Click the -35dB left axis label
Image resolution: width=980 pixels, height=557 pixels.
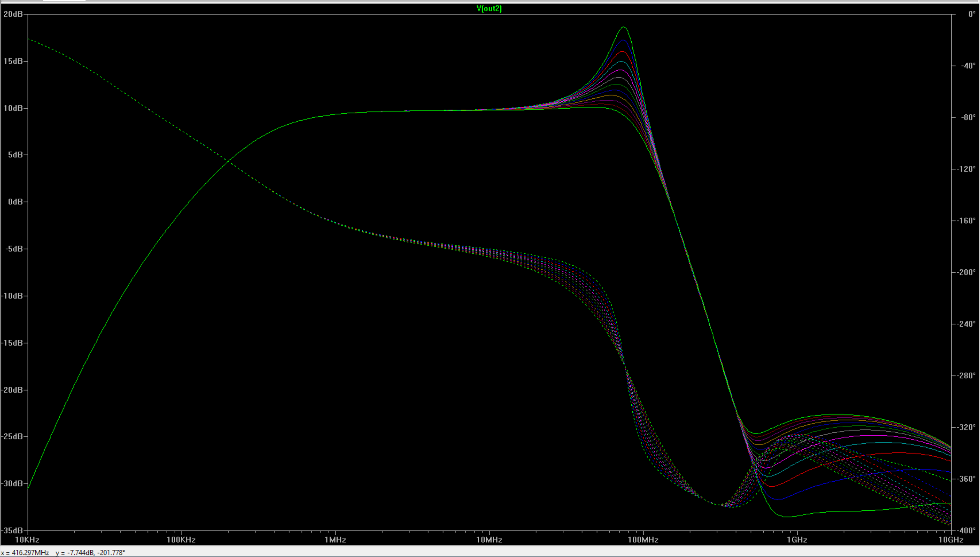click(x=12, y=531)
